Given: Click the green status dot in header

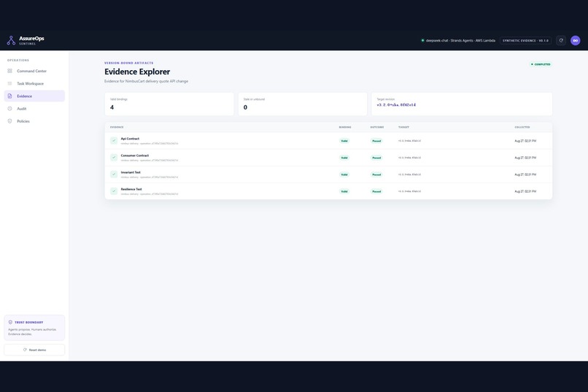Looking at the screenshot, I should pyautogui.click(x=422, y=40).
